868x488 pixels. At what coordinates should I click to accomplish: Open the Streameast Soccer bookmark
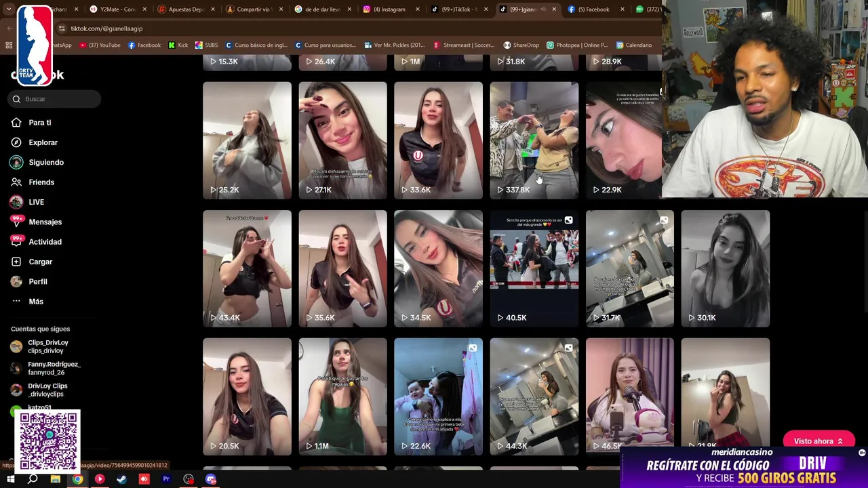pos(464,45)
